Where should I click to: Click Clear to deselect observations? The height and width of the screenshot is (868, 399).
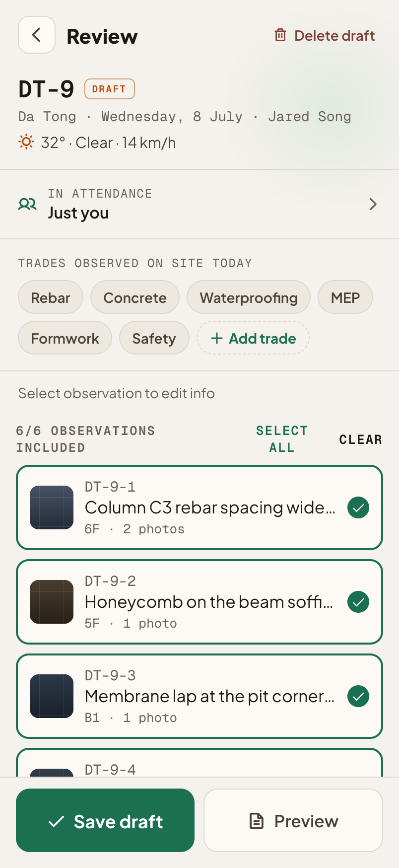pyautogui.click(x=361, y=439)
